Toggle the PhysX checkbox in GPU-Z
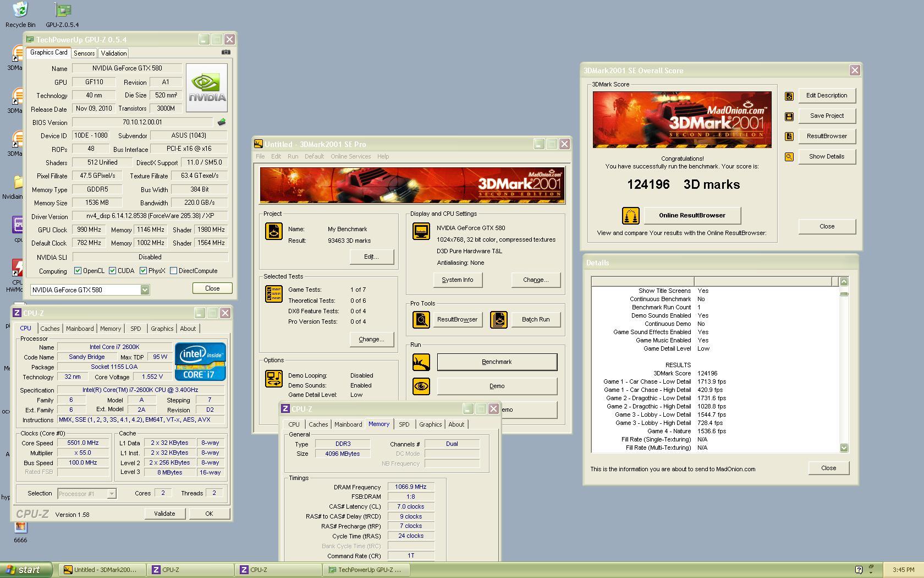 pyautogui.click(x=143, y=271)
